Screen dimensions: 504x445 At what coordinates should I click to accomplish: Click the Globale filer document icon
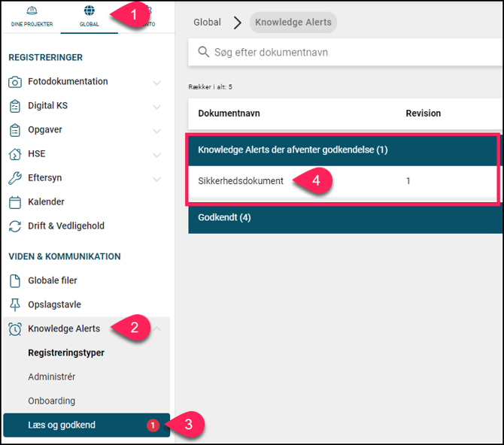[14, 280]
